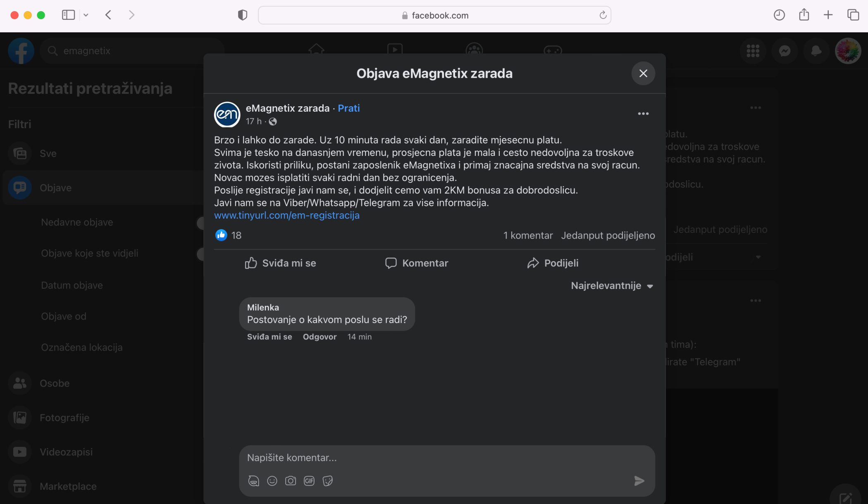The image size is (868, 504).
Task: Open Safari share button
Action: (804, 15)
